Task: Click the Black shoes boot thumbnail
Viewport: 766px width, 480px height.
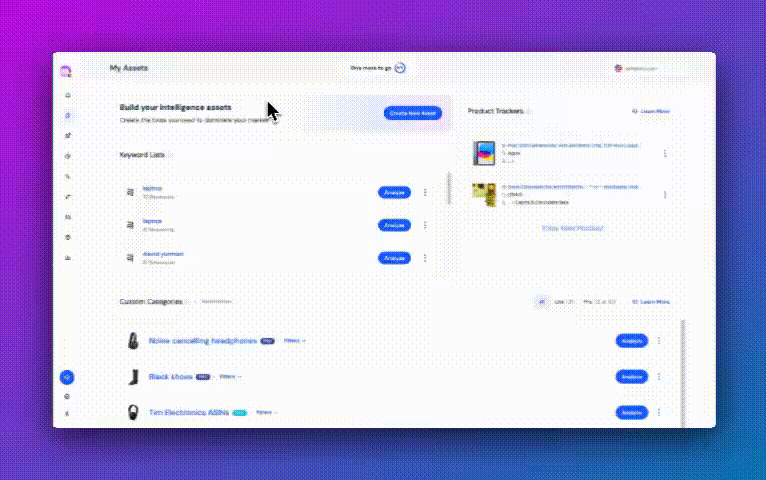Action: (x=133, y=376)
